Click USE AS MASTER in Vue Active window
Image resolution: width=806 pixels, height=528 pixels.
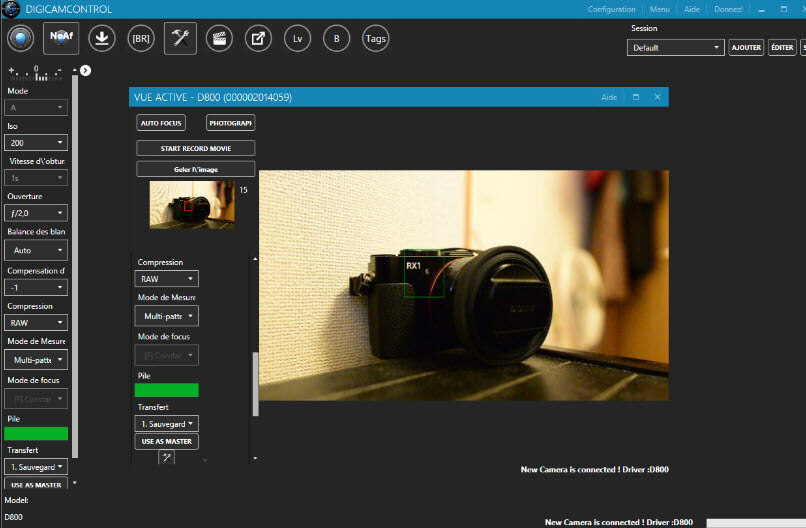167,441
